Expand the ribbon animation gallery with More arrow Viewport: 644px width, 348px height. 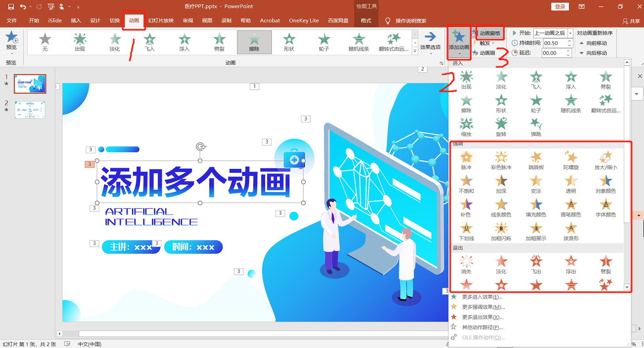click(x=415, y=51)
